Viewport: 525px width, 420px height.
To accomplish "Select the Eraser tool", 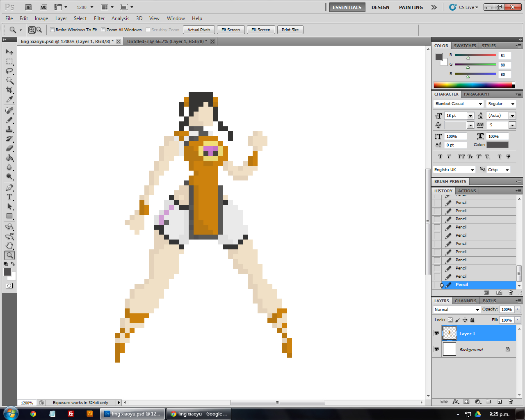I will [x=9, y=148].
